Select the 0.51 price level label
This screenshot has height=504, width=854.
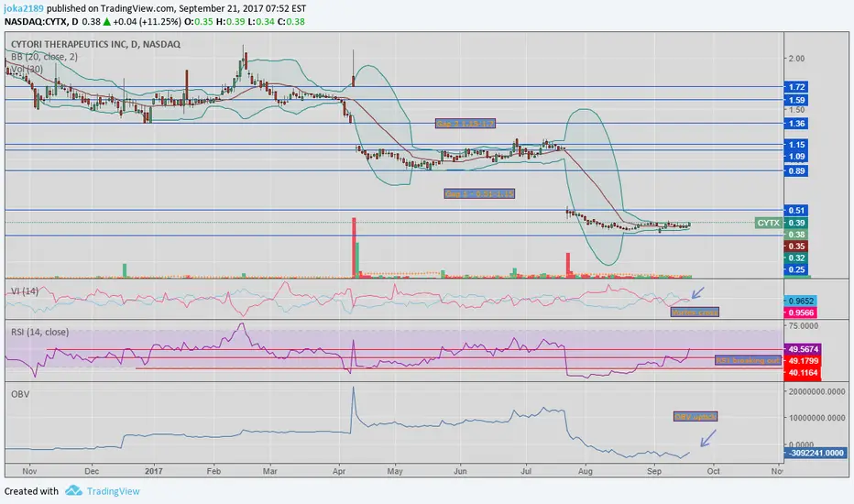796,211
